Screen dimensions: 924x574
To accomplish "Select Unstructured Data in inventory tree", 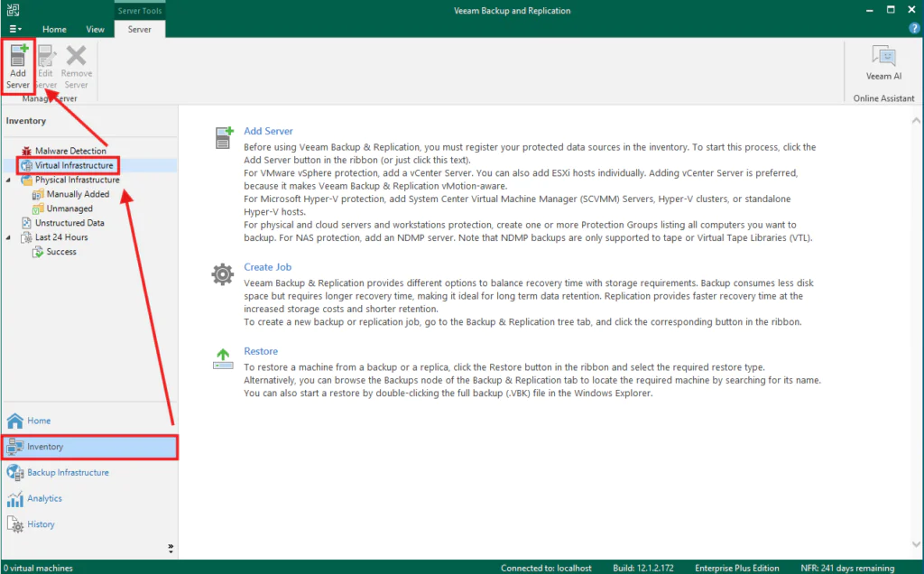I will coord(69,223).
